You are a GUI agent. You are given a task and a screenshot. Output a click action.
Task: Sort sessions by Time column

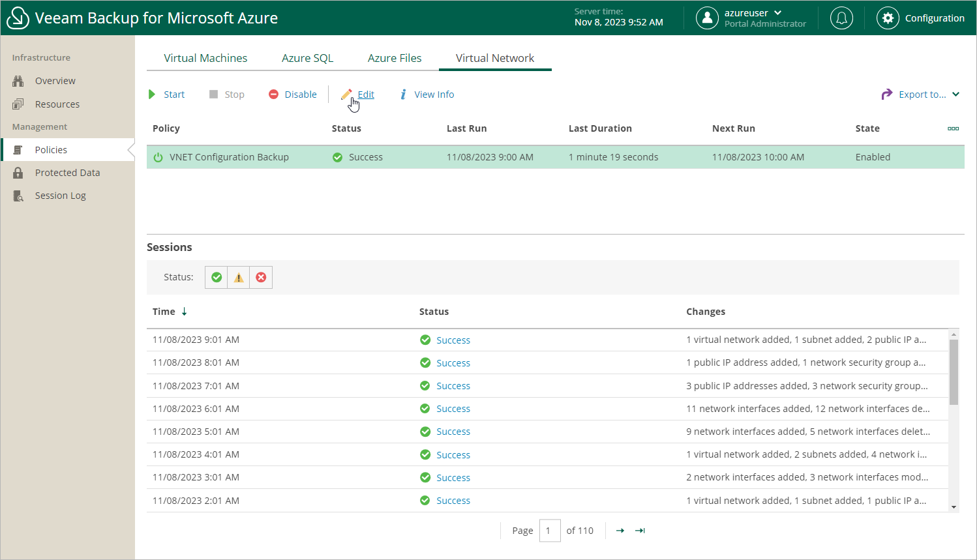point(164,312)
